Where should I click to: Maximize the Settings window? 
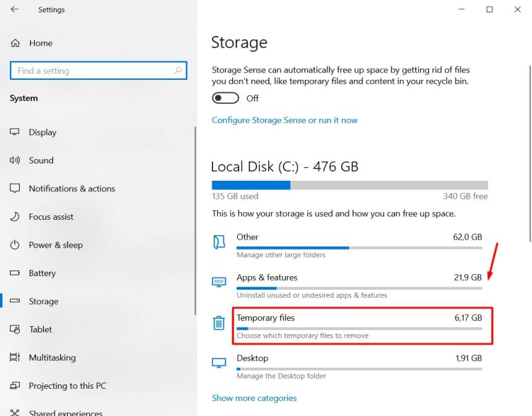[489, 9]
